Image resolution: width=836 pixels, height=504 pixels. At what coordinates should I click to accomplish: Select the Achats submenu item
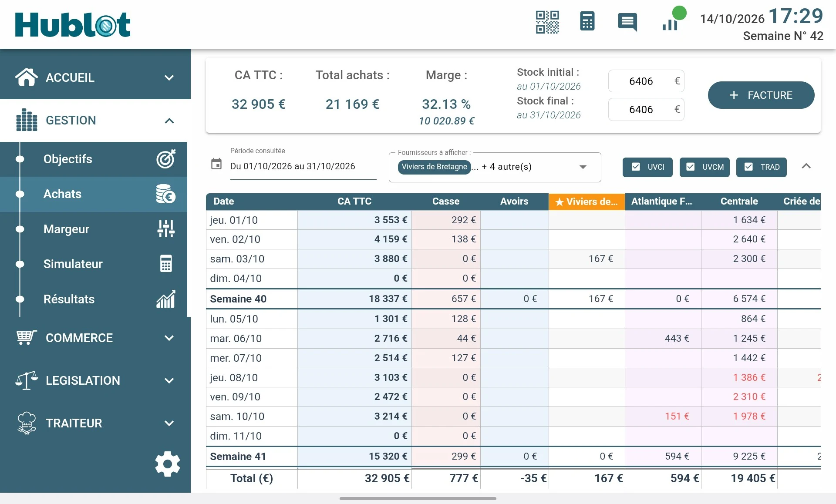pos(94,194)
